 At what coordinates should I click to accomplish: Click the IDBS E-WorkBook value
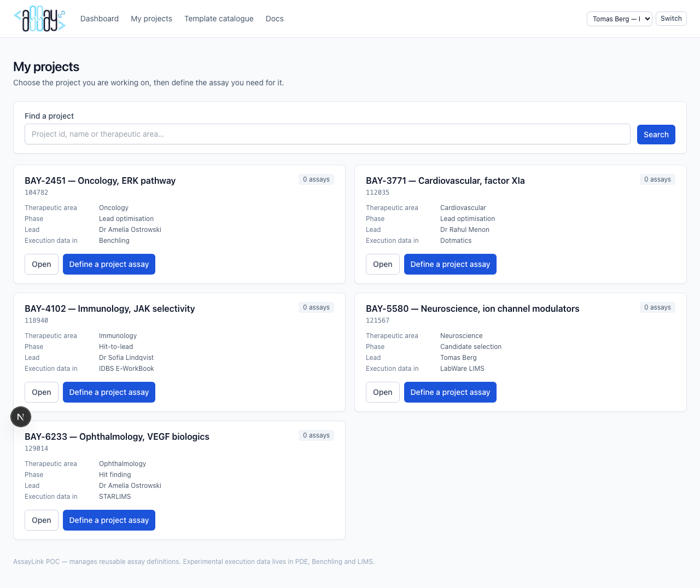(x=126, y=369)
